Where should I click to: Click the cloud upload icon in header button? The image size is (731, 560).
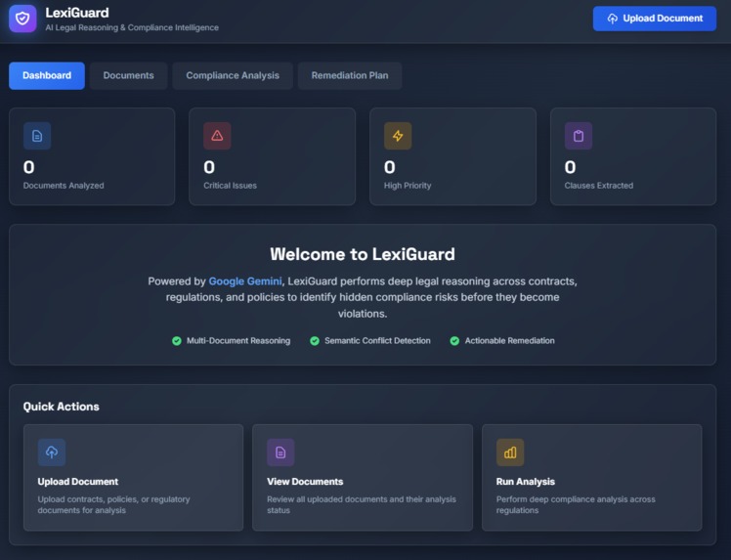[x=612, y=19]
